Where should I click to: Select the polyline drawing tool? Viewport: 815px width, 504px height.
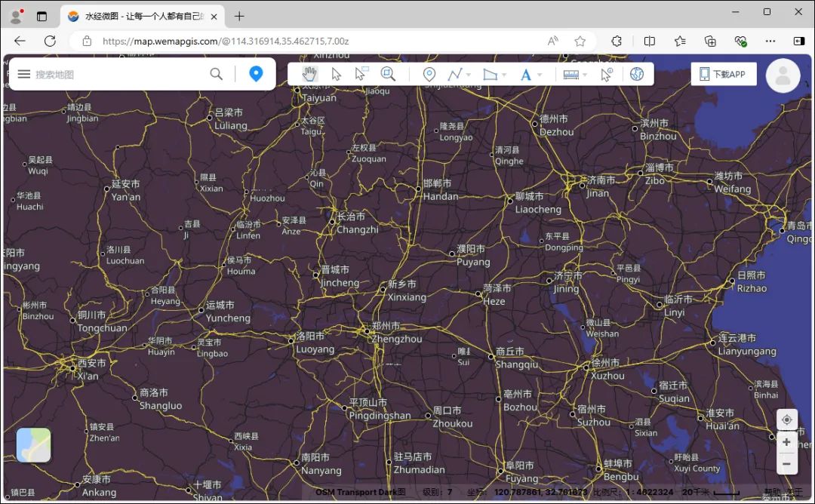pyautogui.click(x=455, y=74)
